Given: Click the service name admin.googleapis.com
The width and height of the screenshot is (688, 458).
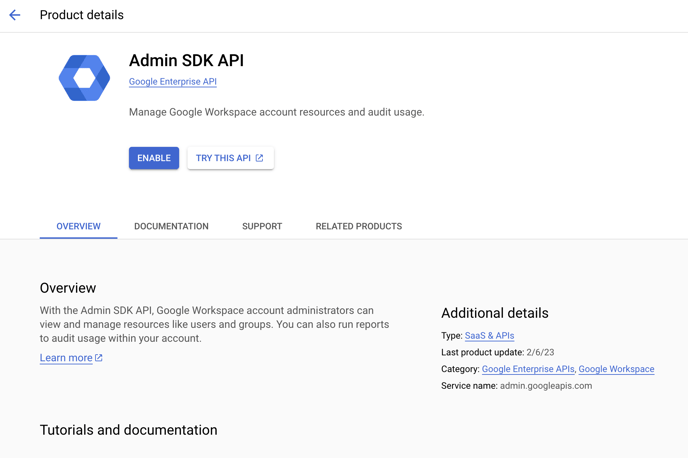Looking at the screenshot, I should (546, 386).
